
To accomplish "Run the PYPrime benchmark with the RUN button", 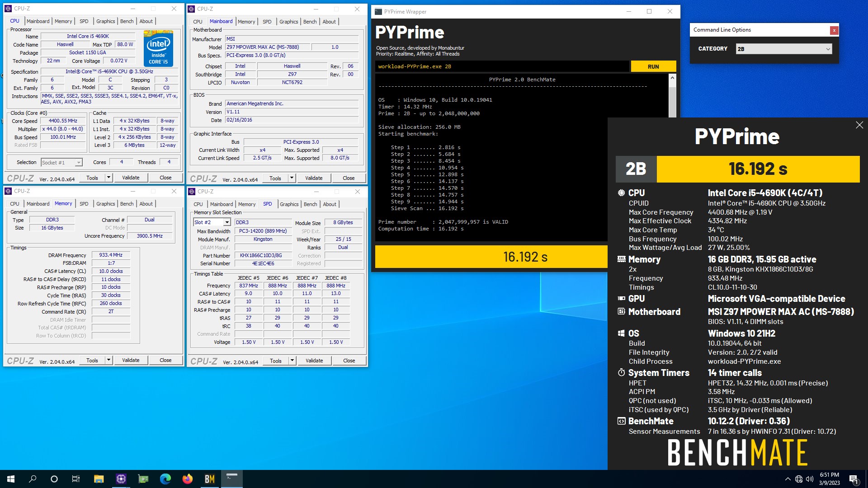I will pos(653,66).
